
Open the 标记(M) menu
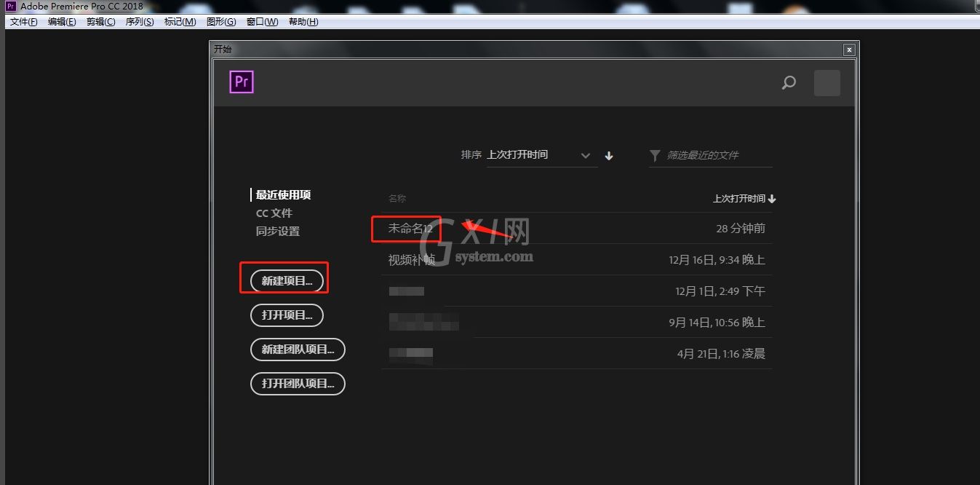pos(180,22)
